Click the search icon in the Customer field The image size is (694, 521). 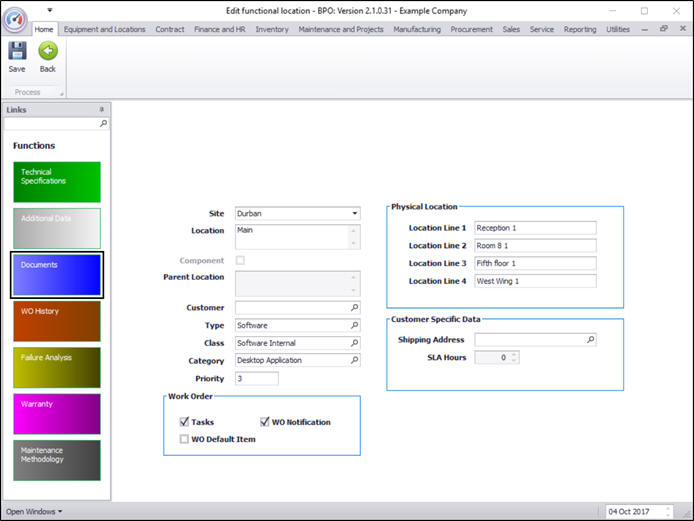click(x=354, y=308)
